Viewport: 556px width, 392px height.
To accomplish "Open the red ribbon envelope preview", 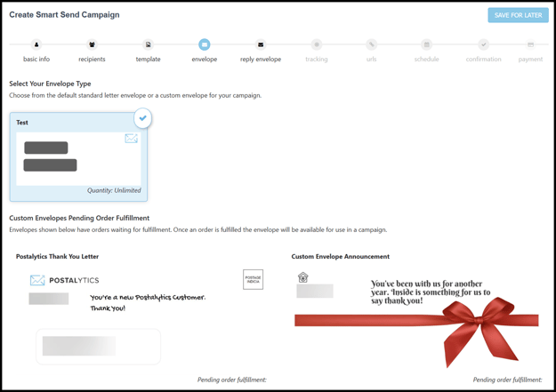I will (416, 318).
